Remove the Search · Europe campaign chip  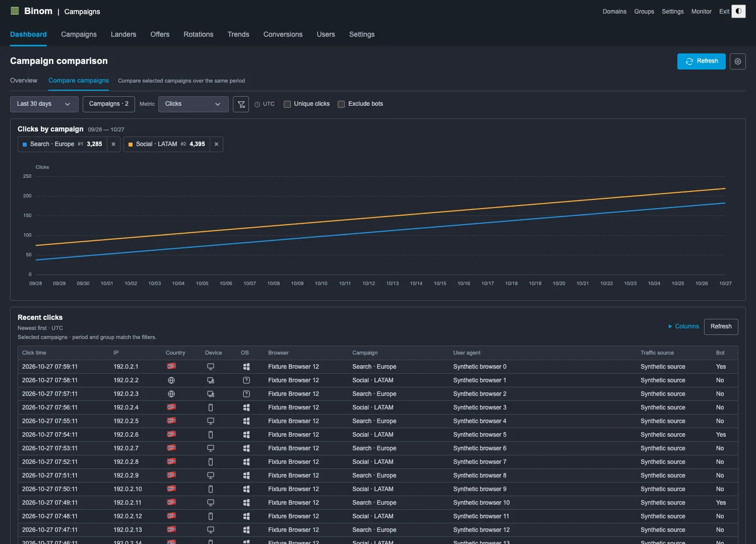[113, 144]
